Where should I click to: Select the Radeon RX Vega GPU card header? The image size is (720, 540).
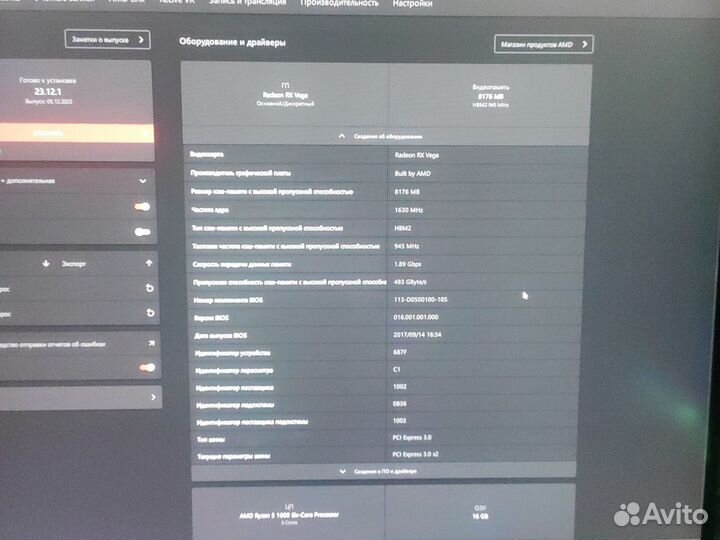coord(285,95)
